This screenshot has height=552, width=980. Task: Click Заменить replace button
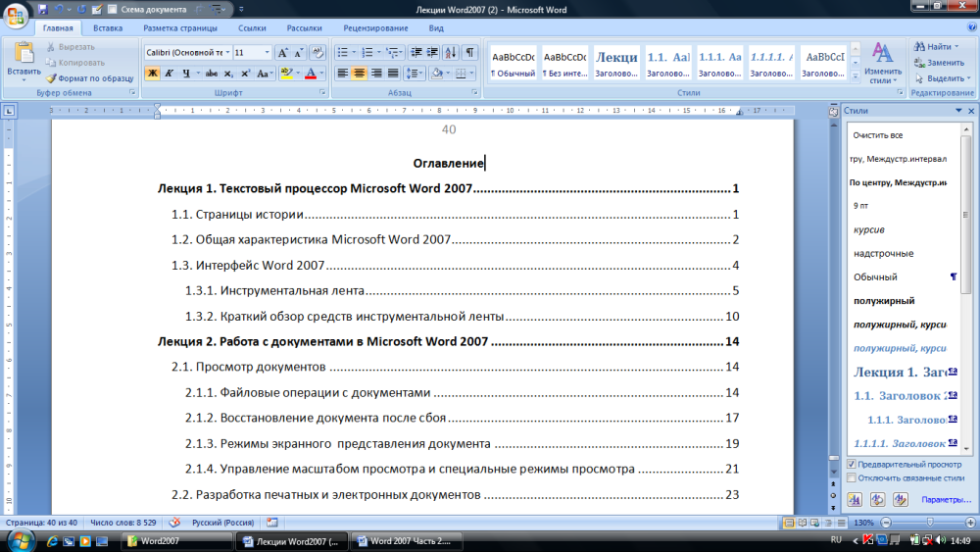coord(940,63)
